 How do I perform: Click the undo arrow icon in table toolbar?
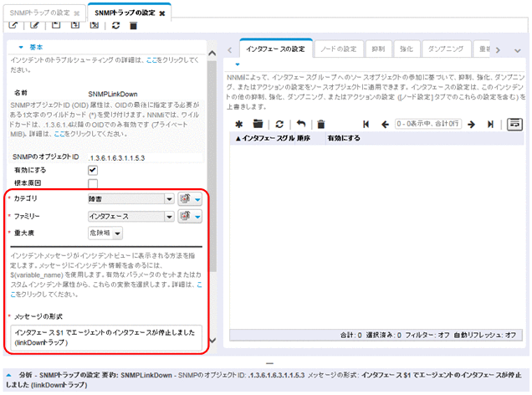(301, 124)
